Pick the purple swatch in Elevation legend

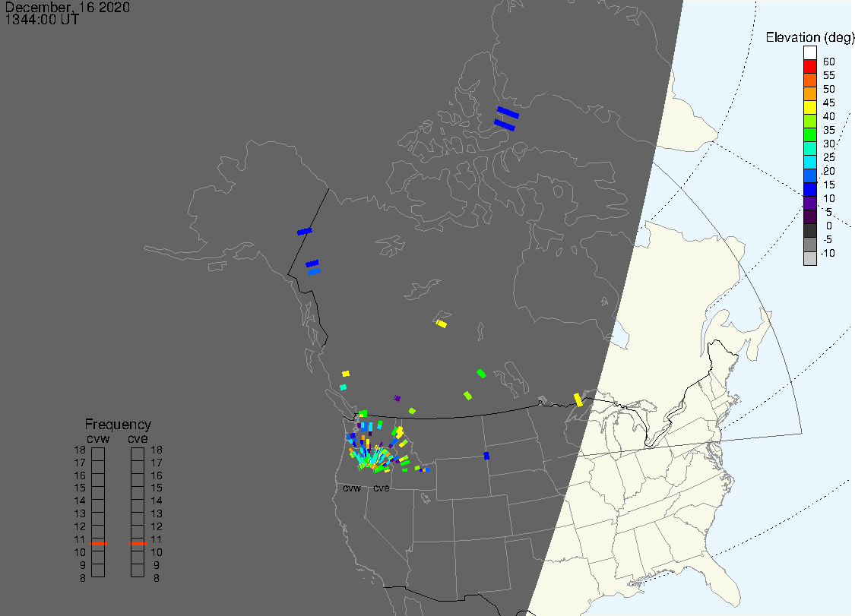pos(809,203)
